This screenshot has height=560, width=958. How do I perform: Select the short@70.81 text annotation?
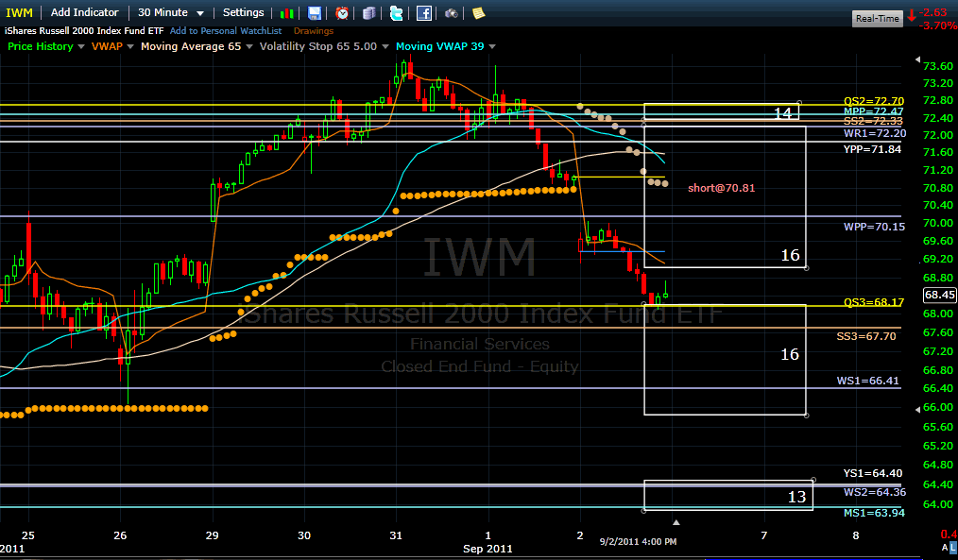pos(722,188)
